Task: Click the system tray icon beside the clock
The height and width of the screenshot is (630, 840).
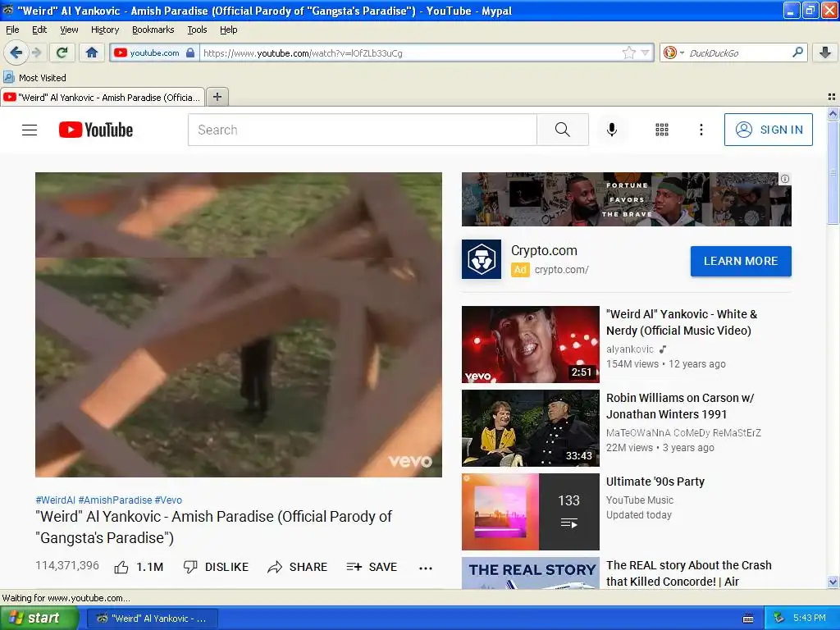Action: click(779, 619)
